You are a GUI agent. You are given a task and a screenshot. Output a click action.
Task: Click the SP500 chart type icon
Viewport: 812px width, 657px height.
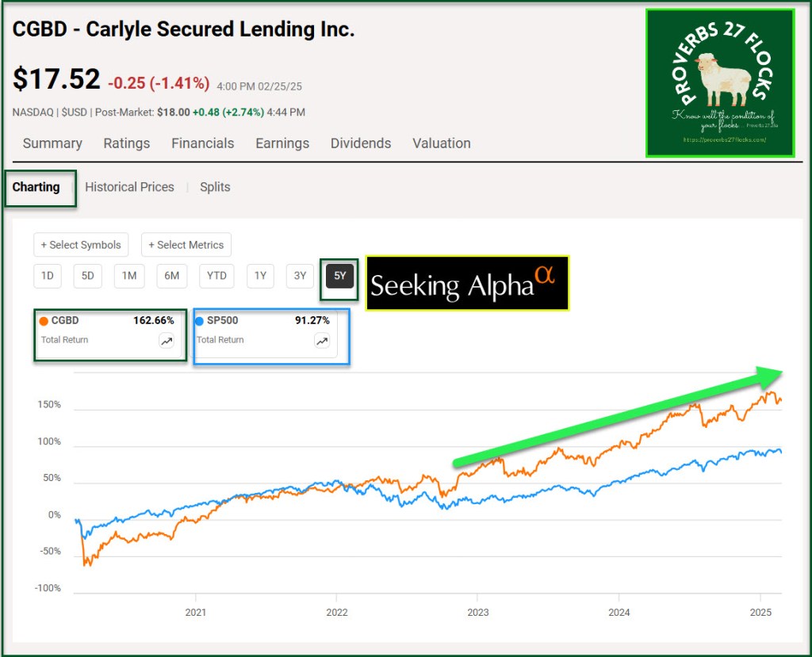[322, 342]
